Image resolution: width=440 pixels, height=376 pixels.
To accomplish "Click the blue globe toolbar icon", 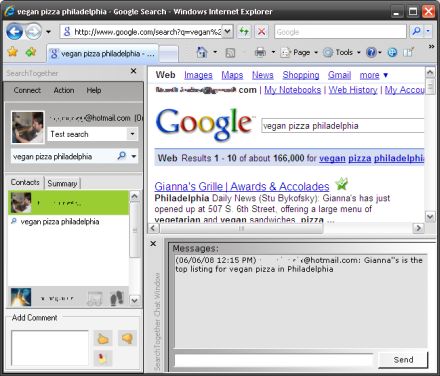I will point(392,52).
